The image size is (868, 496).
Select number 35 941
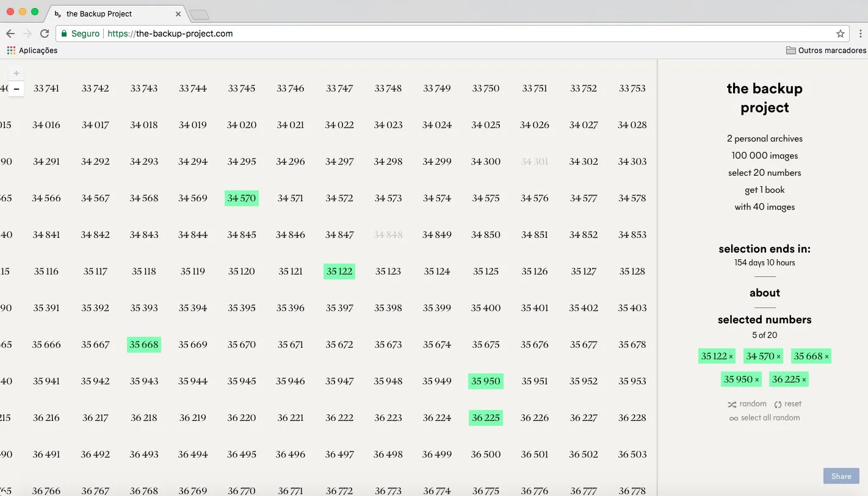[x=46, y=381]
